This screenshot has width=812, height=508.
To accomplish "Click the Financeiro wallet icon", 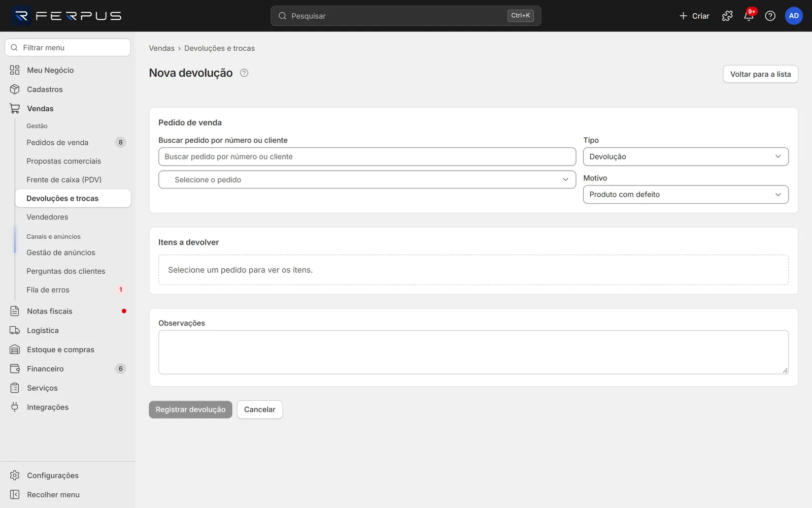I will click(x=15, y=369).
